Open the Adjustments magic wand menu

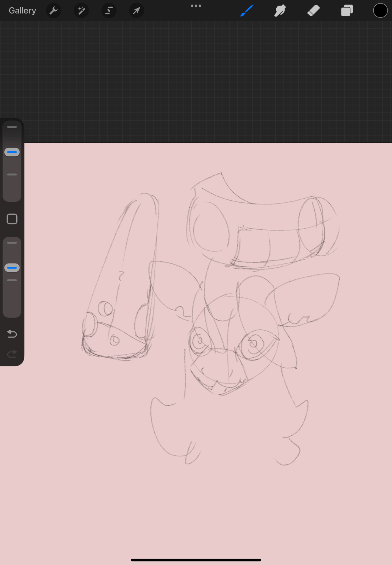pyautogui.click(x=81, y=11)
